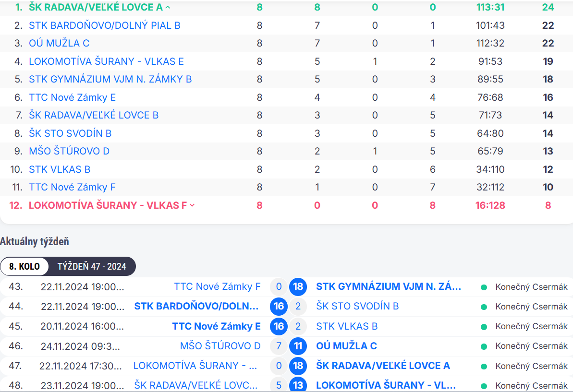Click Konečný Csermák in match 45 row
The image size is (573, 392).
531,326
